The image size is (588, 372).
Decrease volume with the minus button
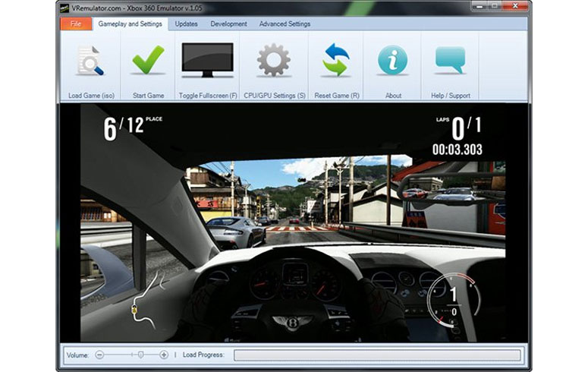pyautogui.click(x=99, y=355)
